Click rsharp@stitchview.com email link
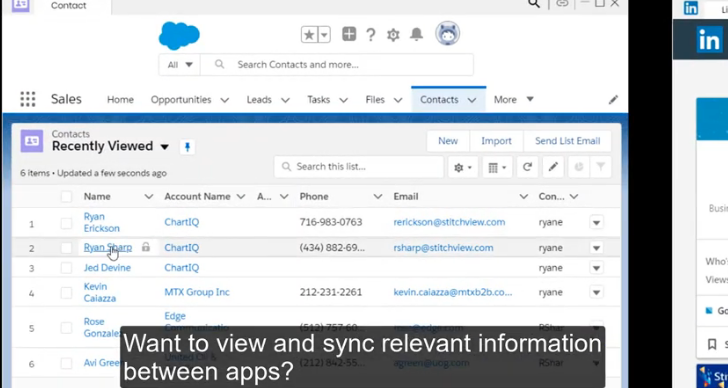The width and height of the screenshot is (728, 388). coord(443,247)
